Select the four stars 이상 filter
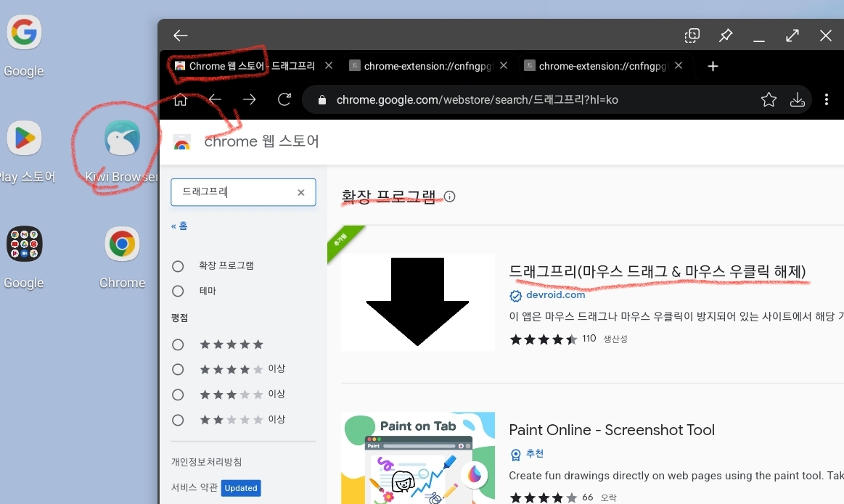The image size is (844, 504). pyautogui.click(x=178, y=370)
